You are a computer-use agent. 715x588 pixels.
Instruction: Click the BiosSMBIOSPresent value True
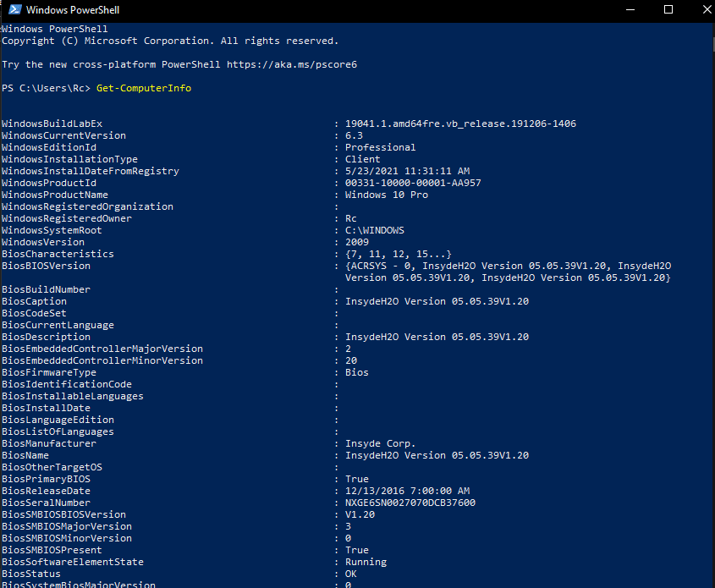coord(356,550)
